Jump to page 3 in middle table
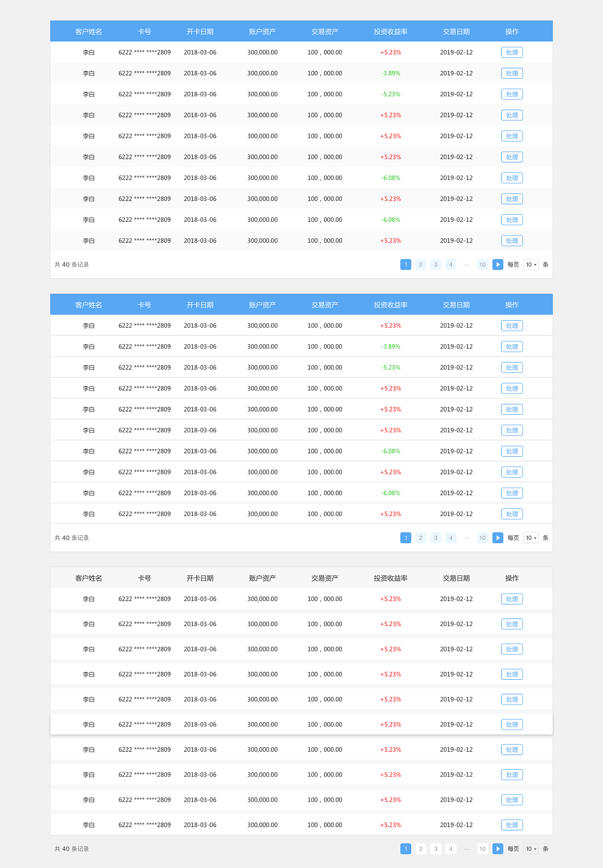The height and width of the screenshot is (868, 603). [x=436, y=538]
